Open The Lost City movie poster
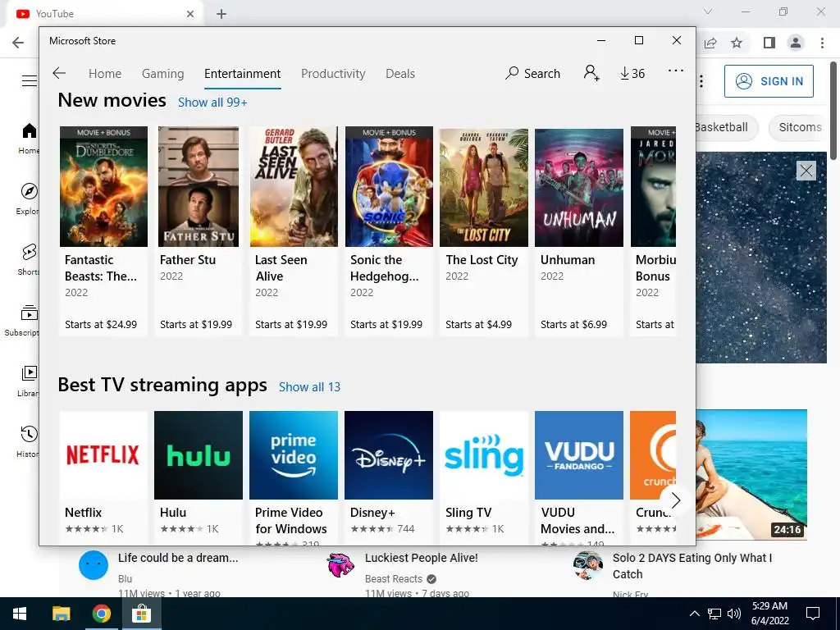The image size is (840, 630). [x=484, y=188]
